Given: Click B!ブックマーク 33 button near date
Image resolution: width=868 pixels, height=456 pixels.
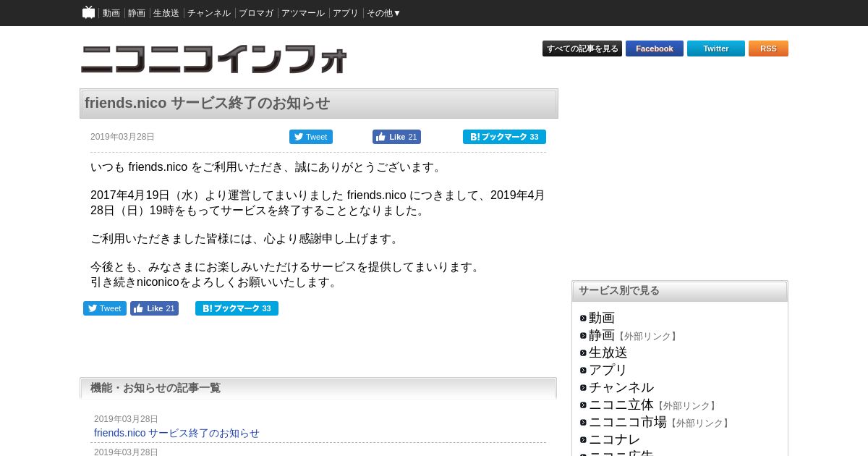Looking at the screenshot, I should pos(504,137).
